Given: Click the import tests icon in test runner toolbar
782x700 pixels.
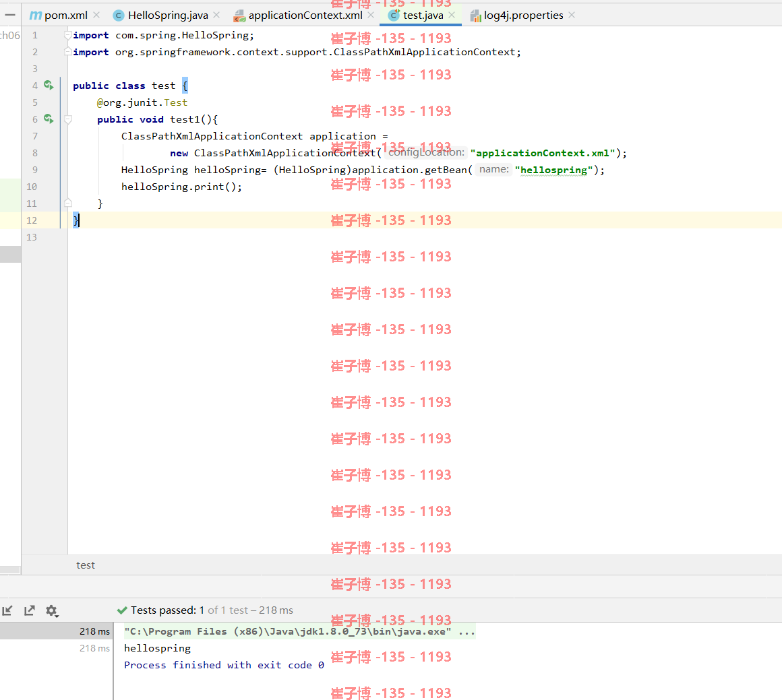Looking at the screenshot, I should point(7,610).
